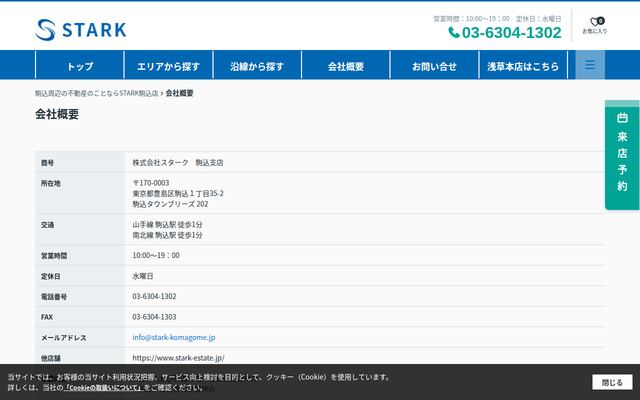Click the FAX row label
The image size is (640, 400).
coord(47,317)
